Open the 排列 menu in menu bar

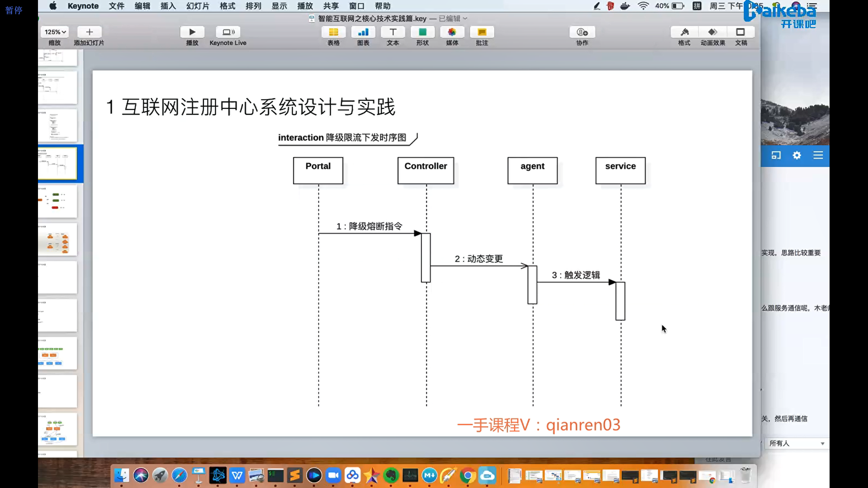253,6
